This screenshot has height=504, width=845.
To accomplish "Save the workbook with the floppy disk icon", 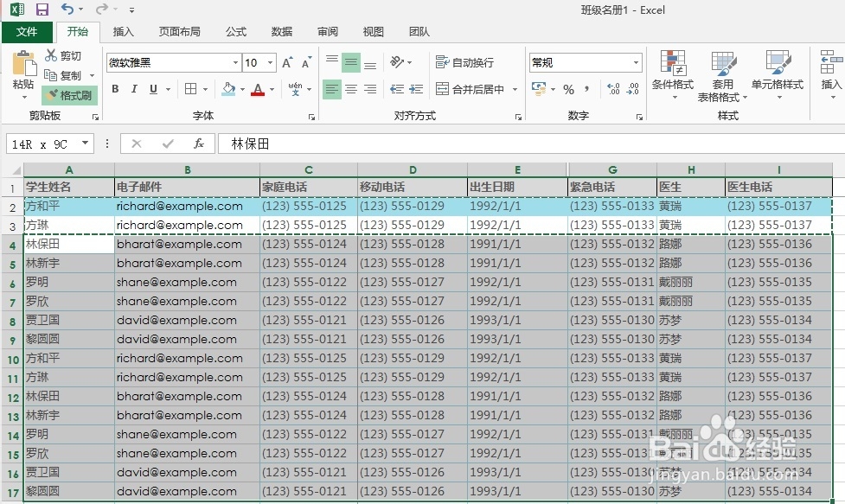I will (42, 10).
